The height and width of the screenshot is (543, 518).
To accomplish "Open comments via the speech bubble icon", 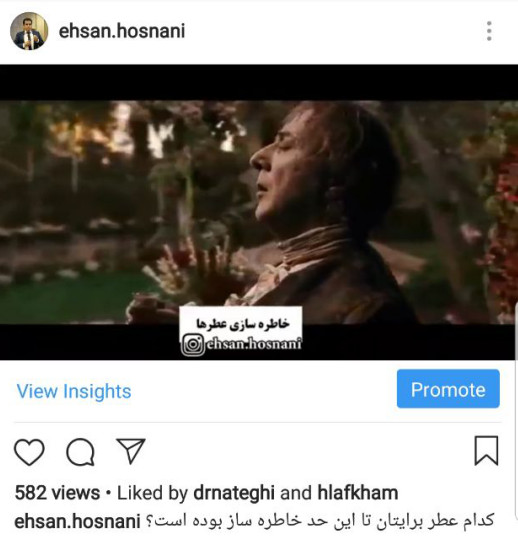I will click(80, 452).
